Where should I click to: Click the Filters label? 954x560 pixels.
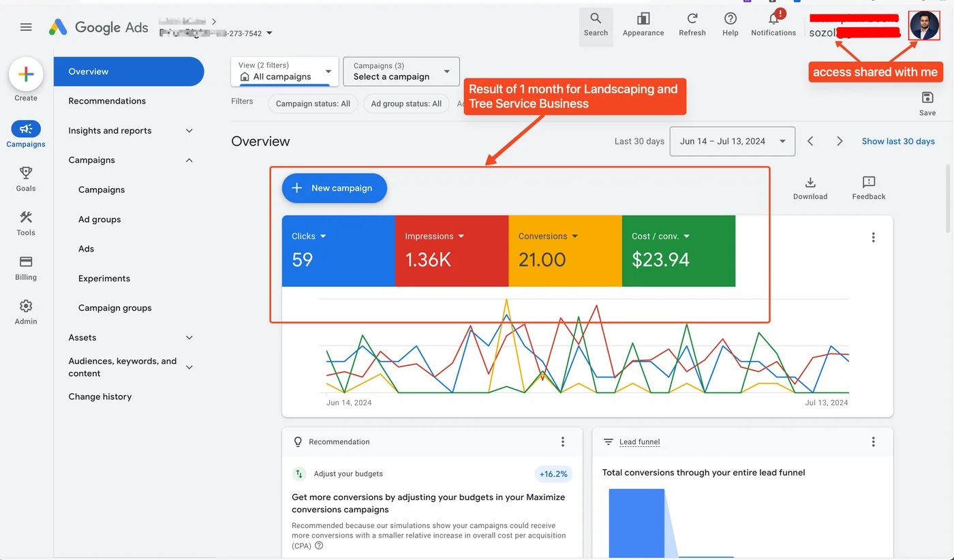click(x=242, y=101)
